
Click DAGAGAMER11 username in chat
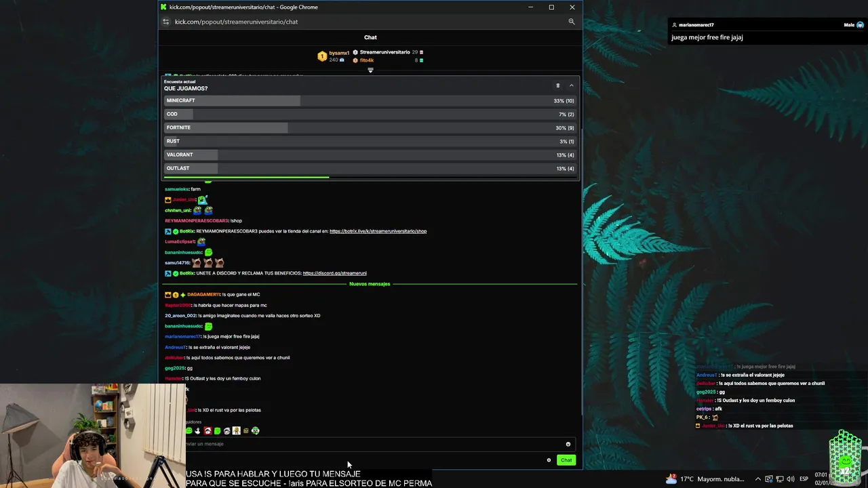(203, 295)
